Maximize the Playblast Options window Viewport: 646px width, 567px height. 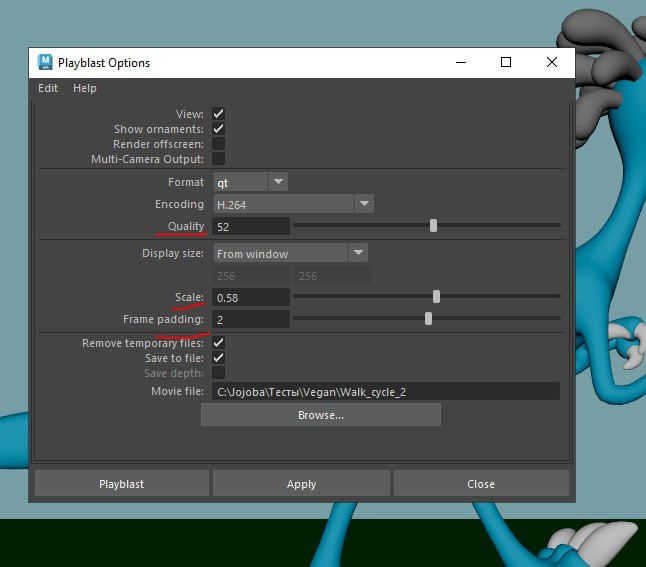click(x=506, y=63)
